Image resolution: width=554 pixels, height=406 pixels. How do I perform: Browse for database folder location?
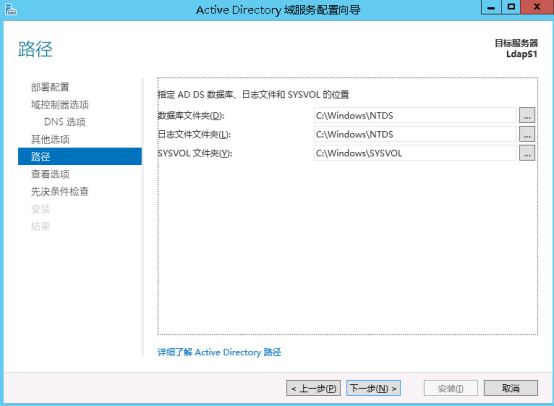[527, 115]
